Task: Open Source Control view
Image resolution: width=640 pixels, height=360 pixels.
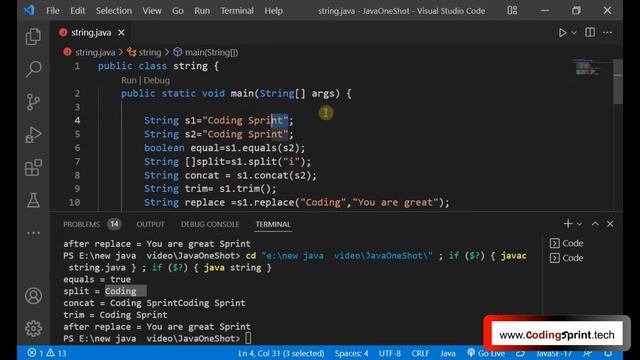Action: (x=33, y=102)
